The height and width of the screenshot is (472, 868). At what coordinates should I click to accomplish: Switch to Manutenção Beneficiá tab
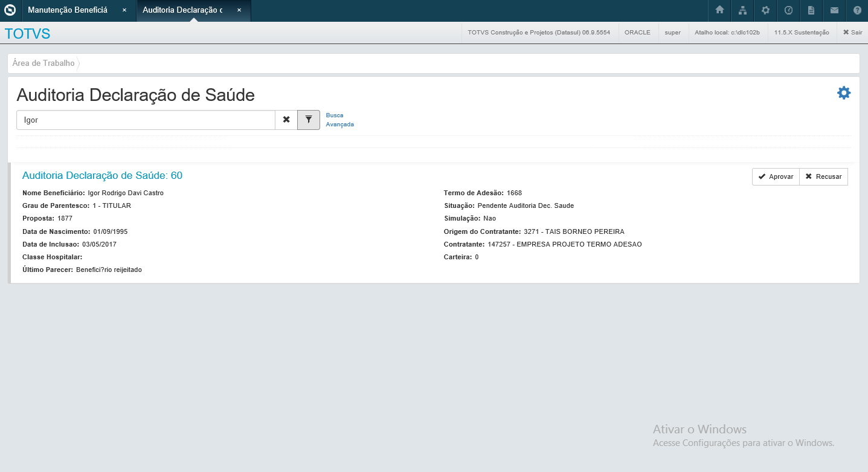coord(68,10)
